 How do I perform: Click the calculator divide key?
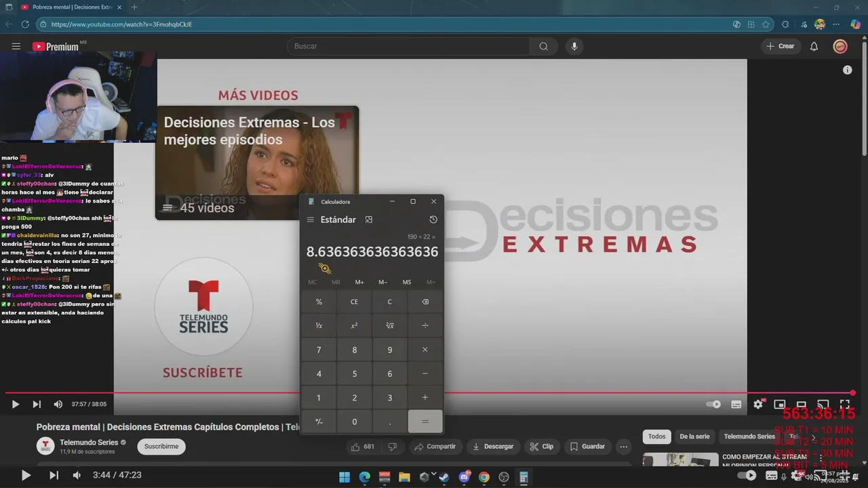point(425,326)
